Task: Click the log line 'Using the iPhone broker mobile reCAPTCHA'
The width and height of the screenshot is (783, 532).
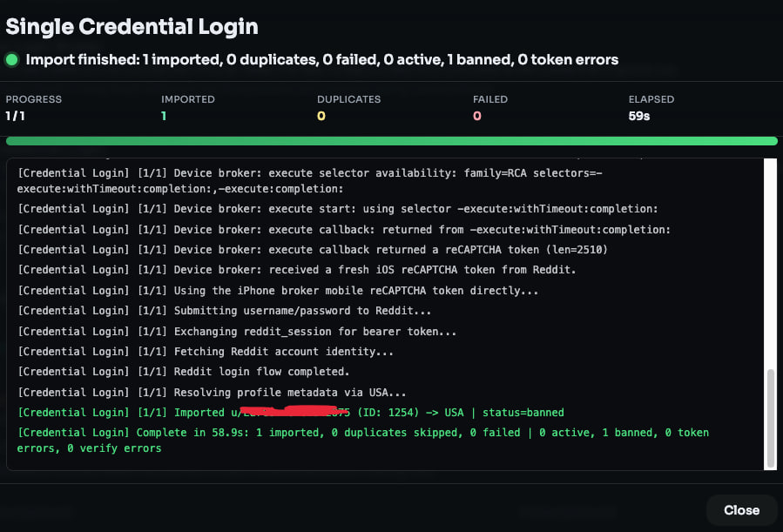Action: pos(278,291)
